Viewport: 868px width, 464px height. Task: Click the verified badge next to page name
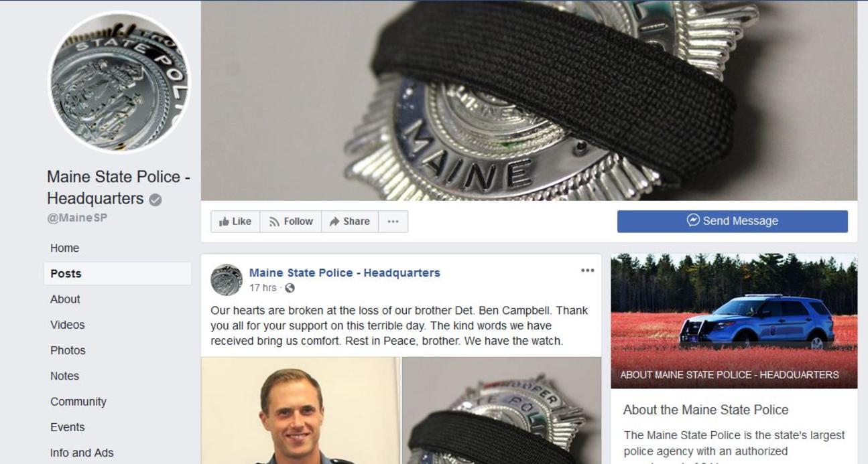156,200
